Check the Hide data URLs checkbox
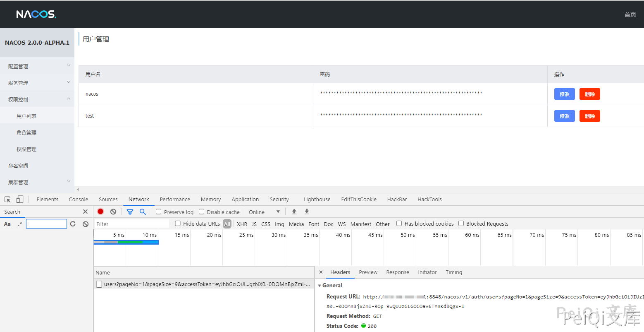The height and width of the screenshot is (332, 644). 178,224
